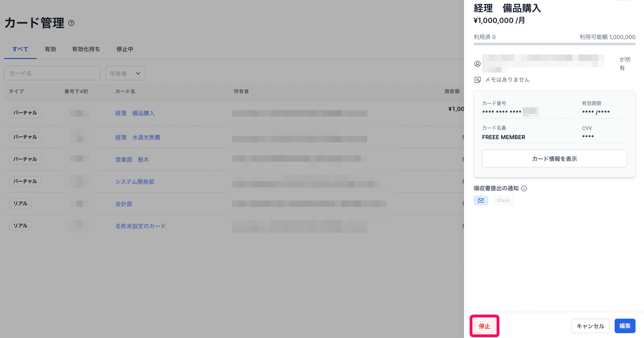This screenshot has height=338, width=644.
Task: Open 経理 備品購入 card link
Action: point(135,113)
